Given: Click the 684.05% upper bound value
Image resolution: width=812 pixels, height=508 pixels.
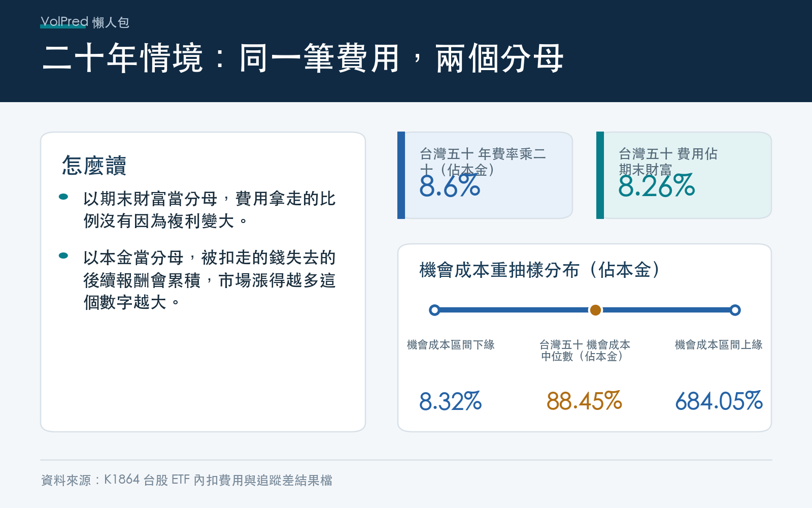Looking at the screenshot, I should (x=719, y=401).
